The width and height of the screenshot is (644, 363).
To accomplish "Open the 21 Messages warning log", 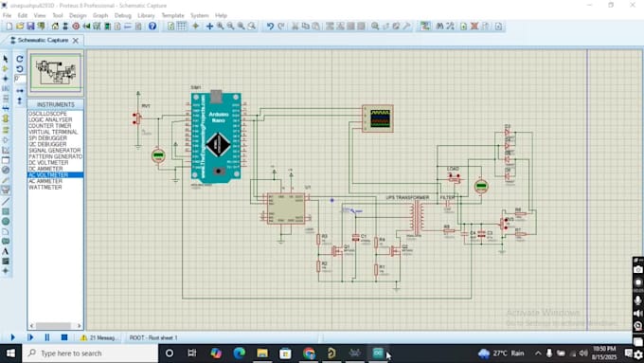I will 98,338.
